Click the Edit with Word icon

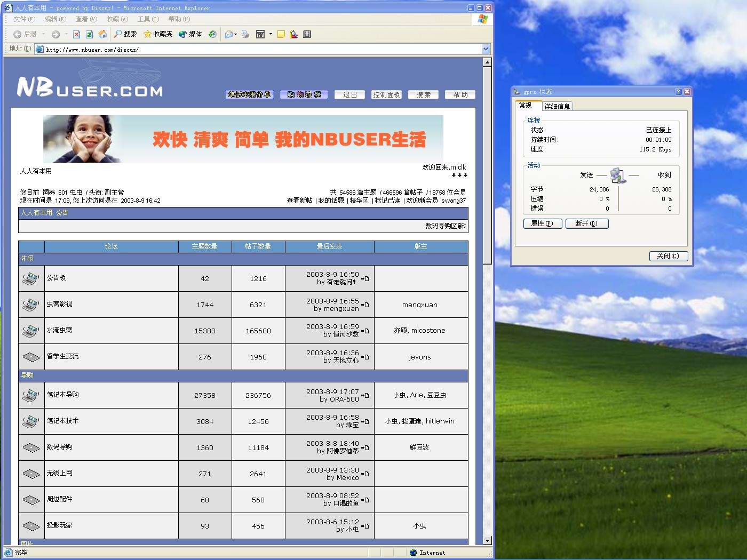point(260,34)
